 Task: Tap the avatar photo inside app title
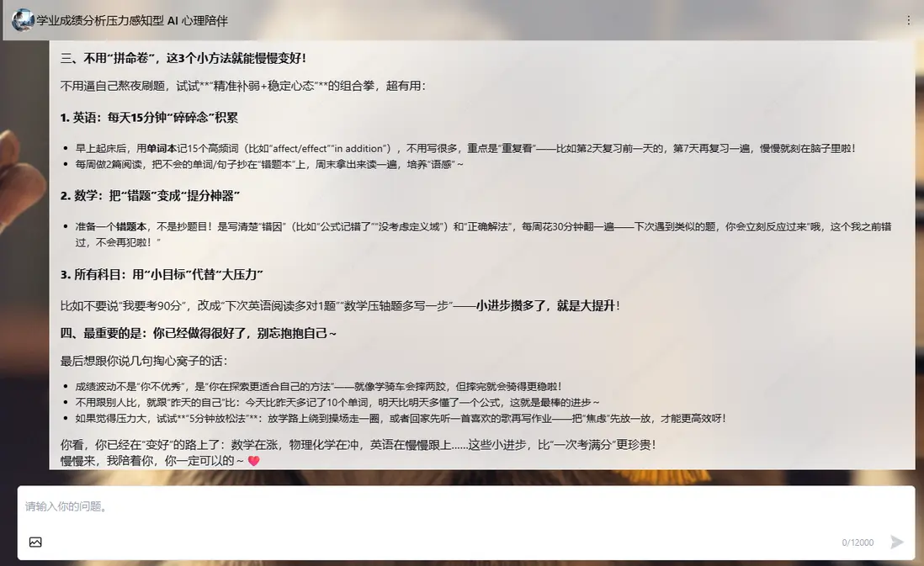[x=22, y=19]
